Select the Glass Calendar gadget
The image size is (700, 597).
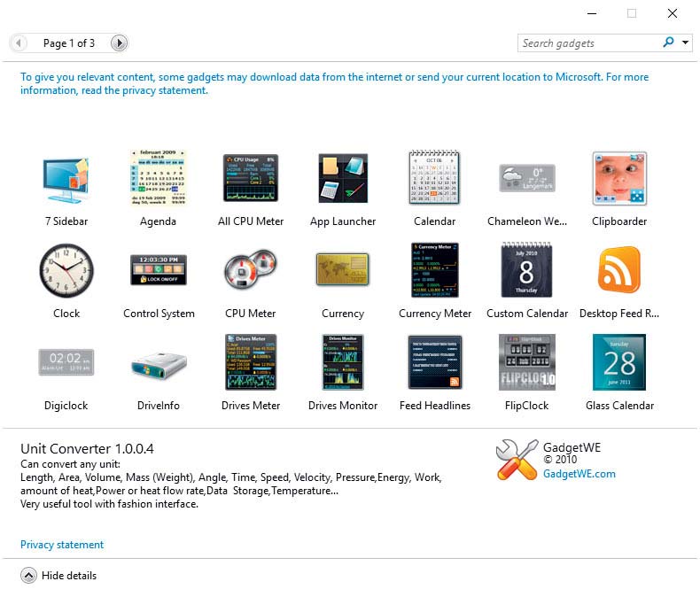(x=619, y=362)
